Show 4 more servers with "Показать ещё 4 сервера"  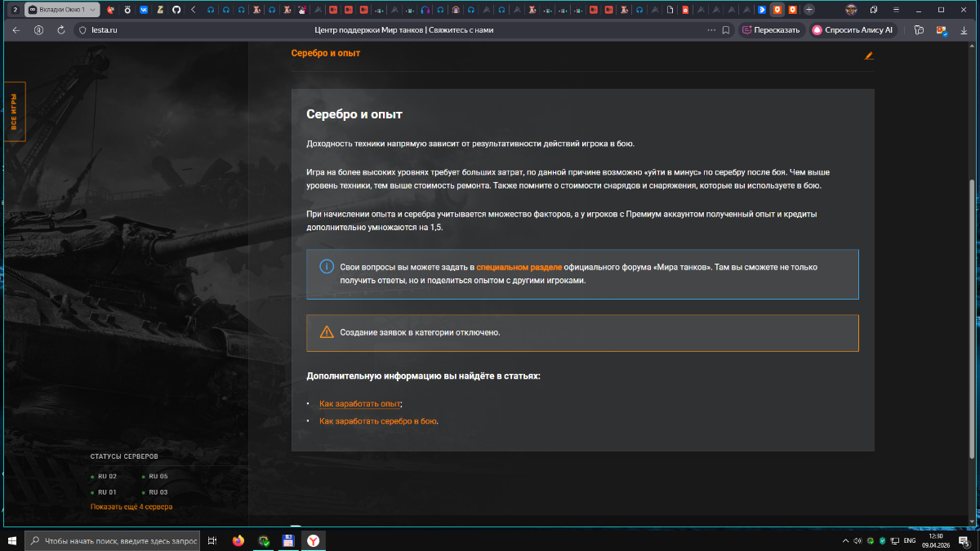click(x=131, y=507)
